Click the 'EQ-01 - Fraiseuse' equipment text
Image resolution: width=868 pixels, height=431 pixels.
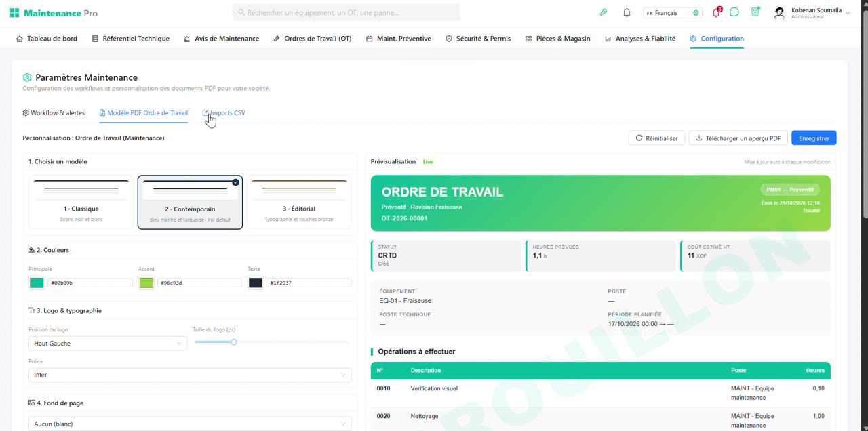click(406, 301)
